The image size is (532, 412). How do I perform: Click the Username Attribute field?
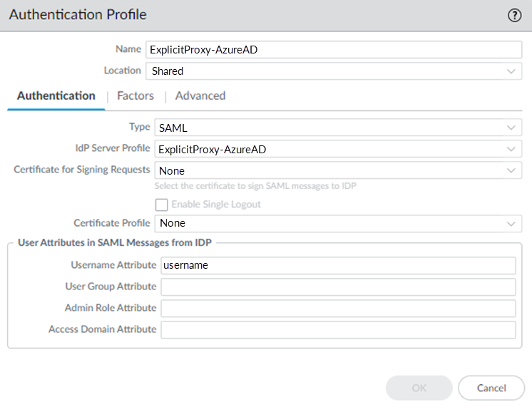click(338, 265)
